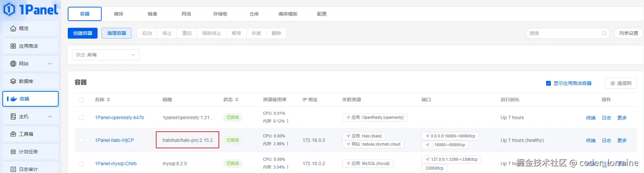Jump to 网站: nebula.skyman.cloud resource
644x173 pixels.
pyautogui.click(x=373, y=144)
